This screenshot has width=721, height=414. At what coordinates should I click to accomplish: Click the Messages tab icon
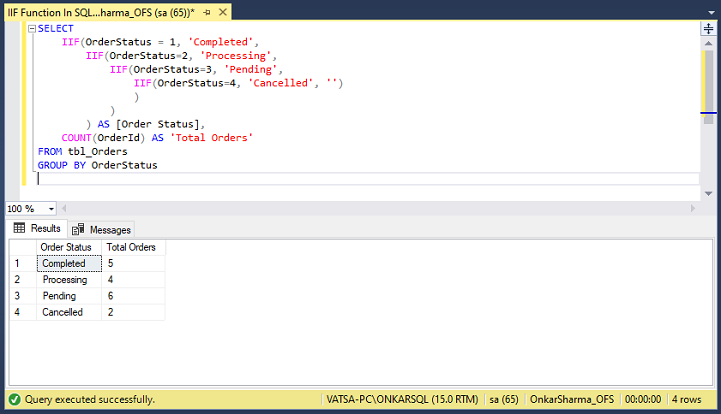(78, 229)
